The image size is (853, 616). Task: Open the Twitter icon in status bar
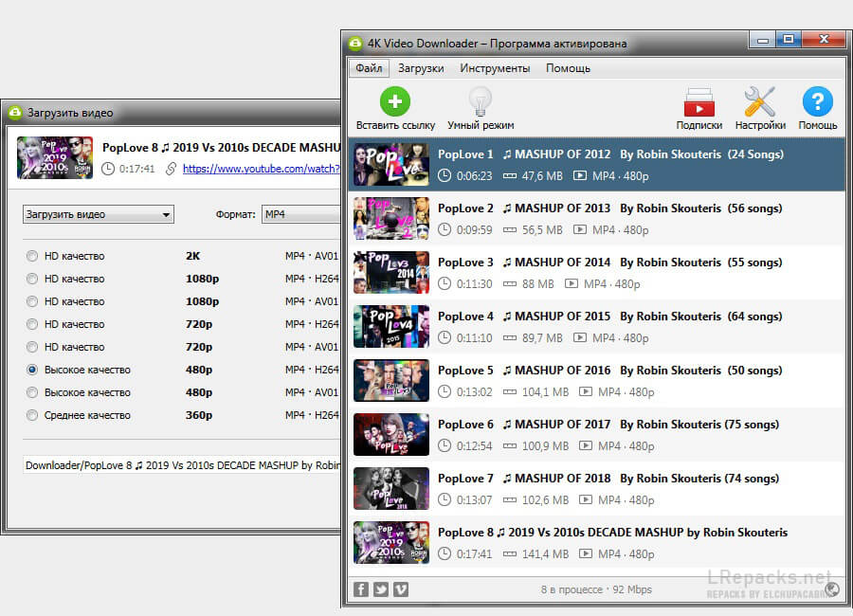click(x=381, y=589)
